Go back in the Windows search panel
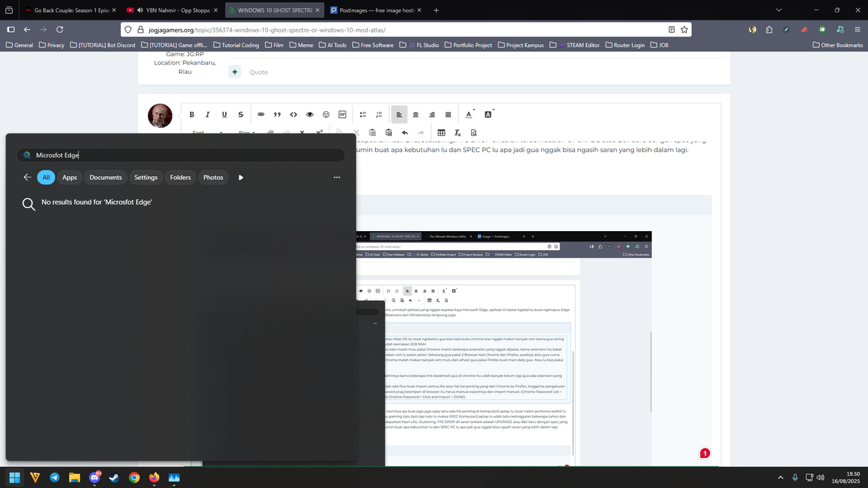 tap(27, 178)
